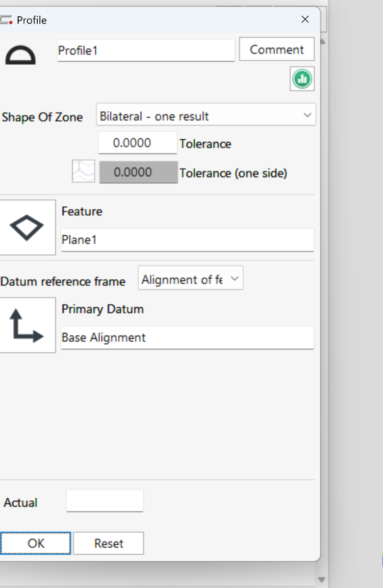Focus the Tolerance value field
The height and width of the screenshot is (588, 383).
(x=137, y=143)
